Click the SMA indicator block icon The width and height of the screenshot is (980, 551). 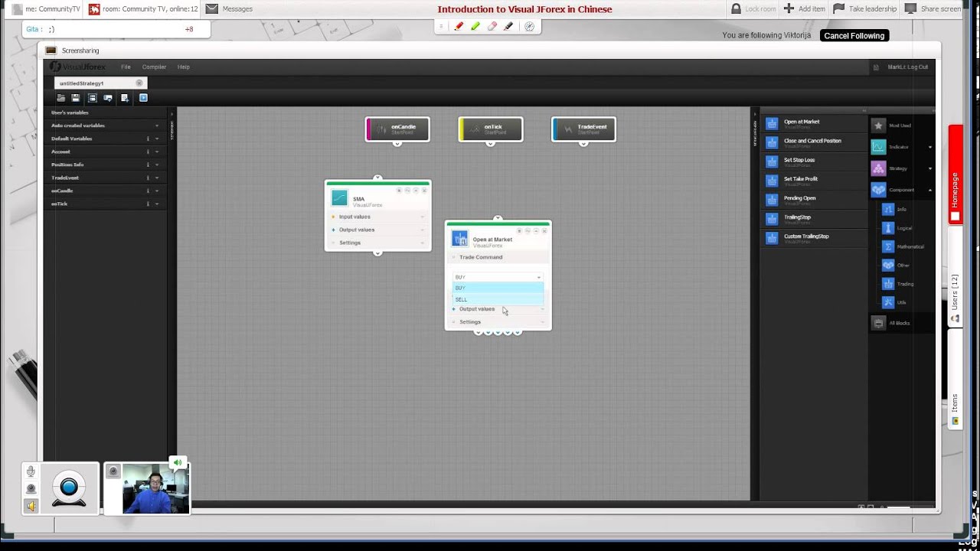(339, 198)
